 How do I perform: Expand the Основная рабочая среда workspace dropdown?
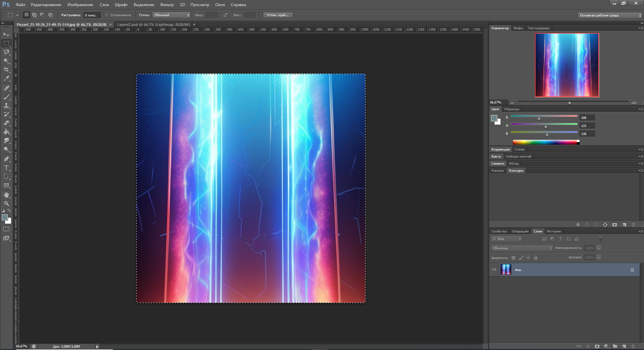(x=609, y=15)
